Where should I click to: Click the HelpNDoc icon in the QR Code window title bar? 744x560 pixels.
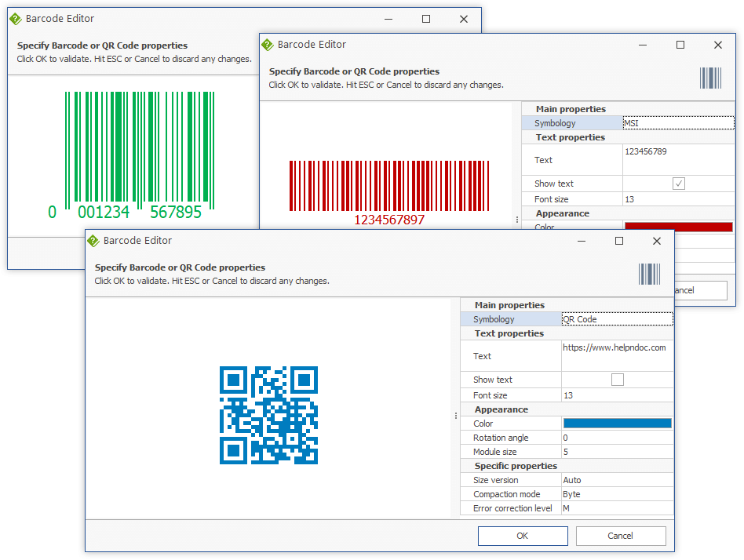point(93,241)
